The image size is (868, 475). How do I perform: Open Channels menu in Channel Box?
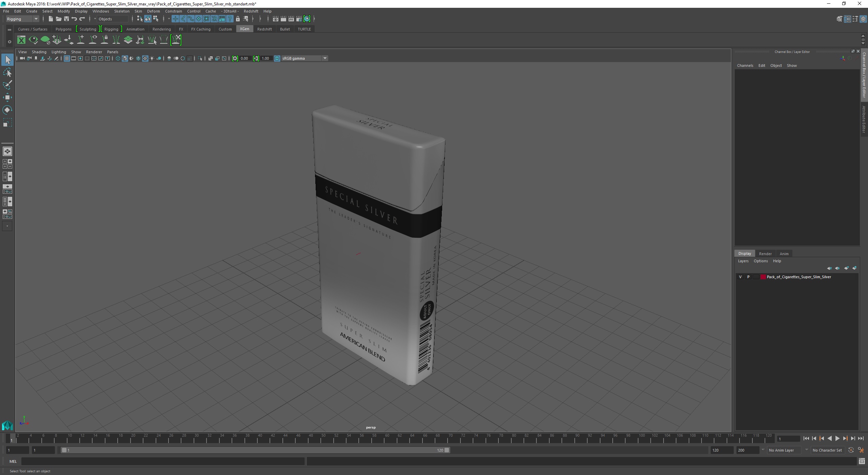745,65
